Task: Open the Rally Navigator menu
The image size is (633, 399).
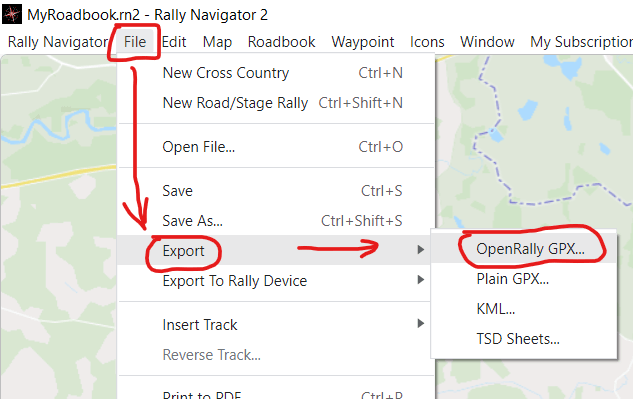Action: 58,42
